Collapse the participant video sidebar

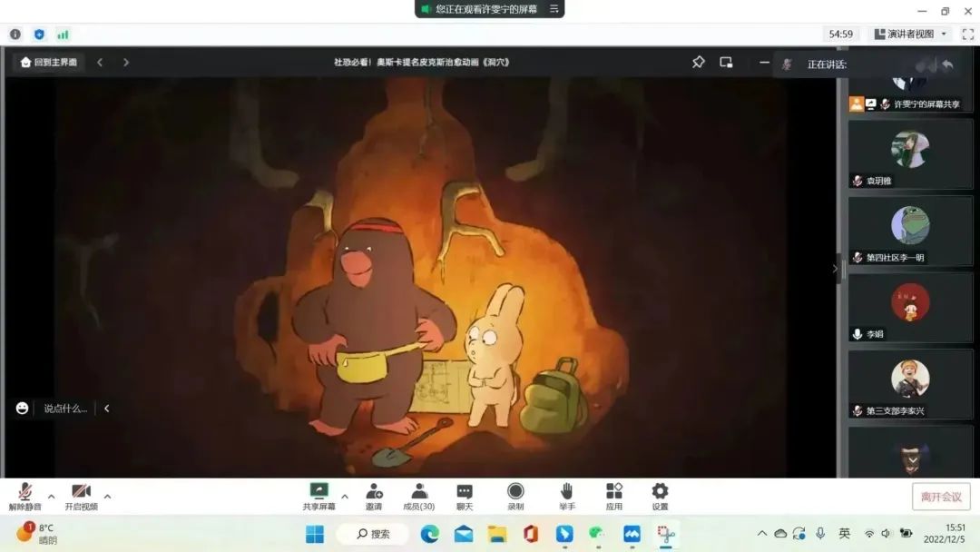[x=836, y=269]
